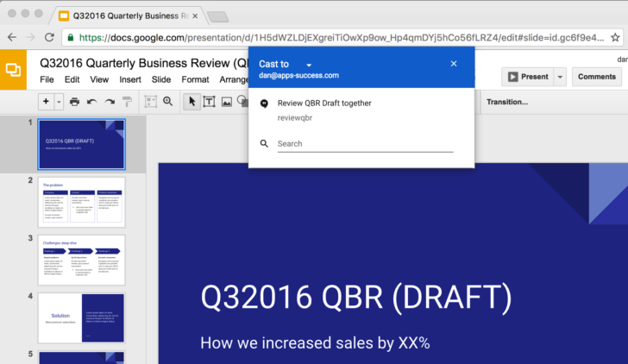The width and height of the screenshot is (628, 364).
Task: Click the Redo arrow icon
Action: [110, 102]
